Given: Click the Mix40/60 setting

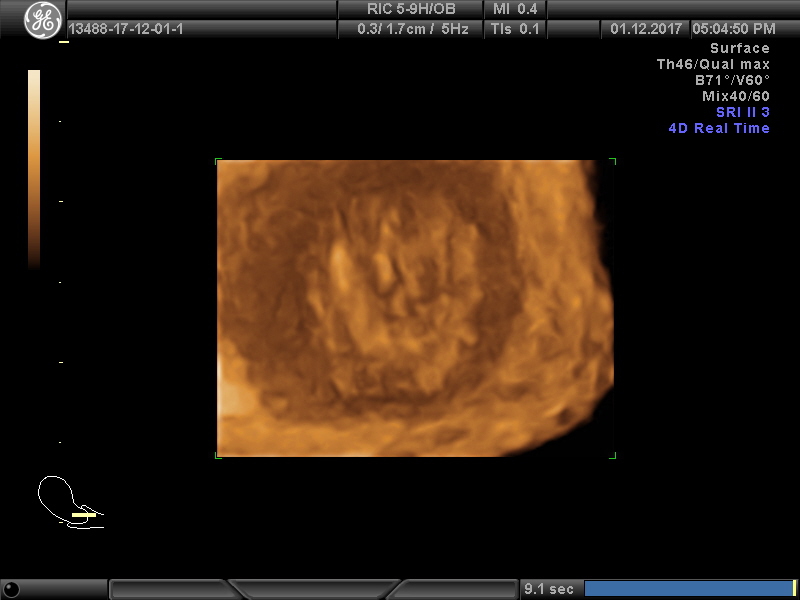Looking at the screenshot, I should [736, 96].
